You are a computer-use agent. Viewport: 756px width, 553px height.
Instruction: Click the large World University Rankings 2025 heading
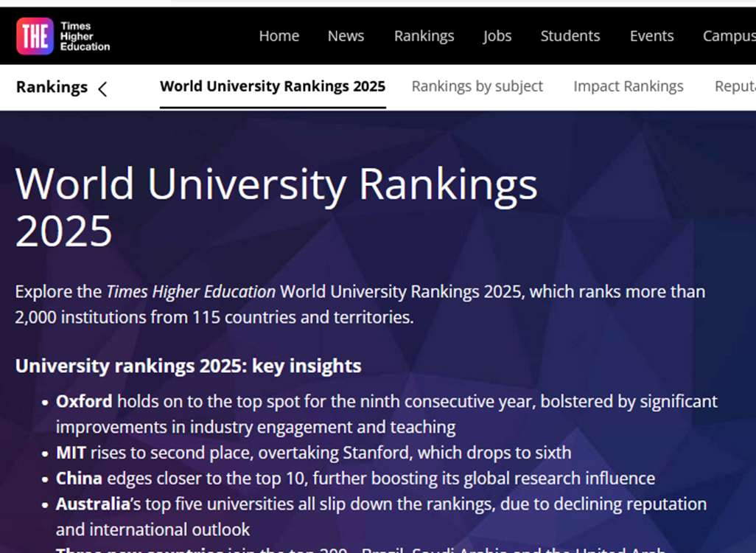[276, 206]
